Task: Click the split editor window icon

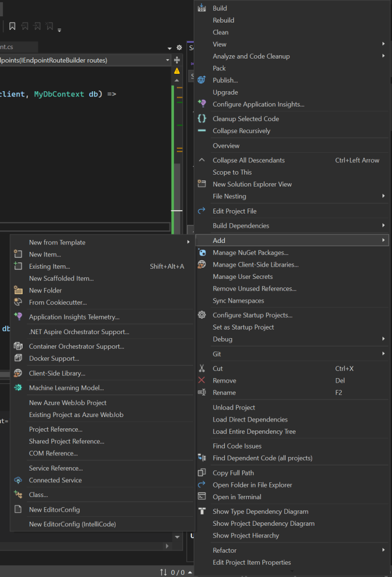Action: (177, 60)
